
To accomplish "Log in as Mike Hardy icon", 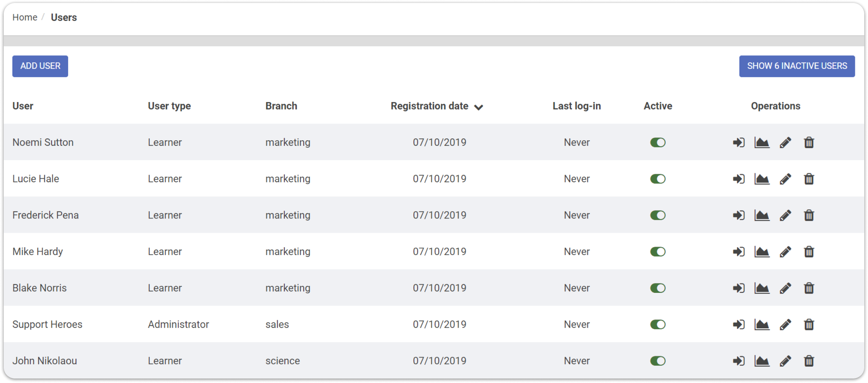I will 739,252.
